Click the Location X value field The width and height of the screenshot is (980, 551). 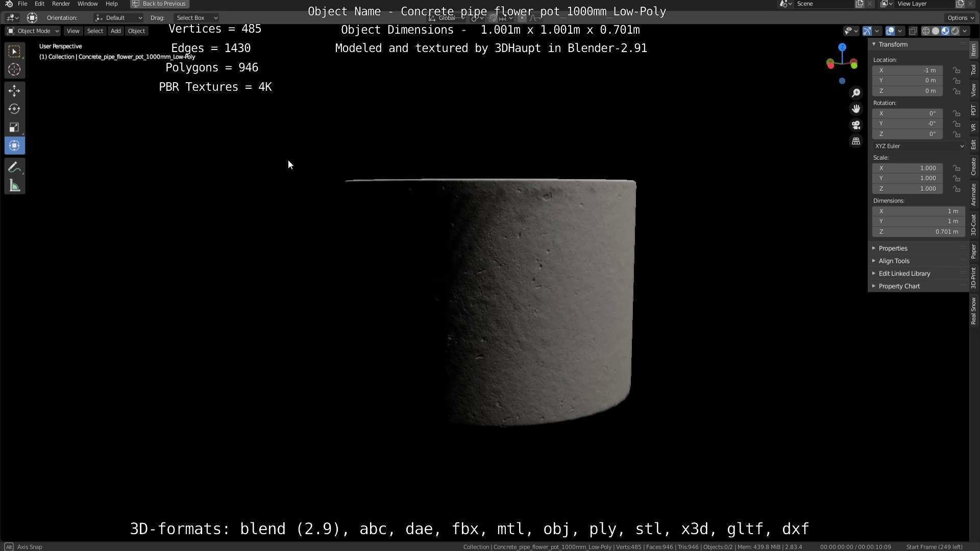point(908,70)
